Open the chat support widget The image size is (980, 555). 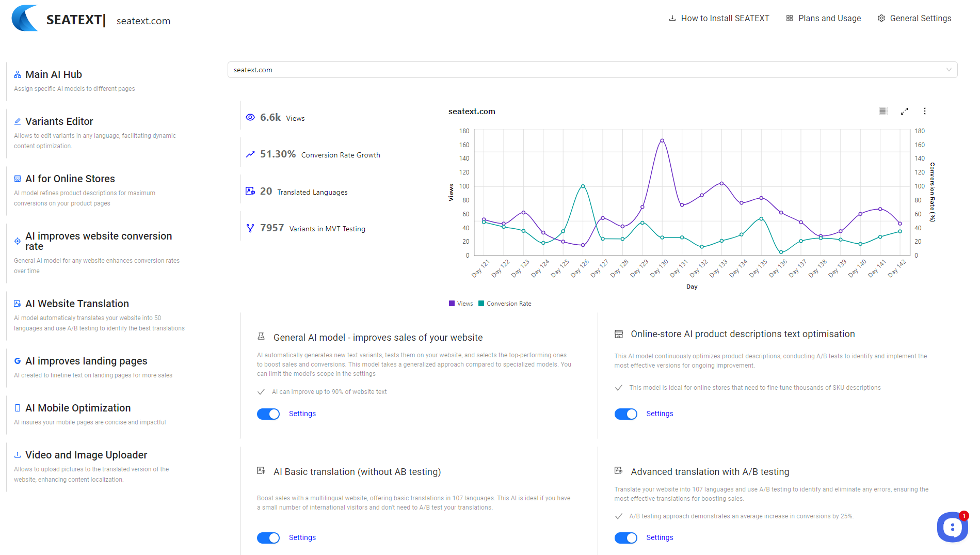953,527
